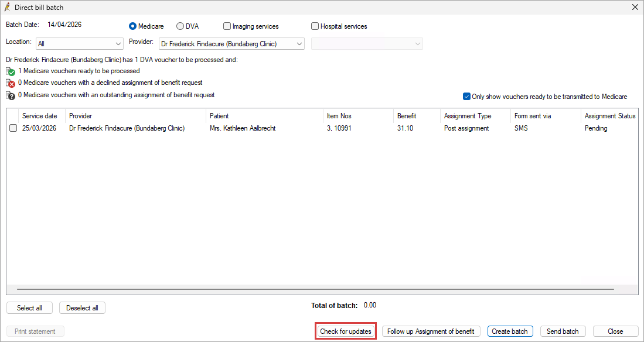Screen dimensions: 644x342
Task: Click the Post assignment cell
Action: (466, 128)
